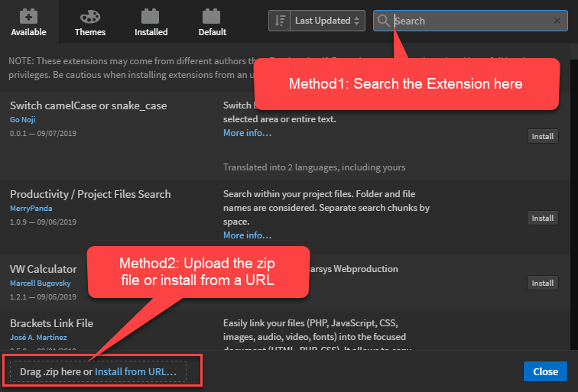Click the version text 1.0.9 — 09/06/2019
Screen dimensions: 578x392
tap(43, 222)
